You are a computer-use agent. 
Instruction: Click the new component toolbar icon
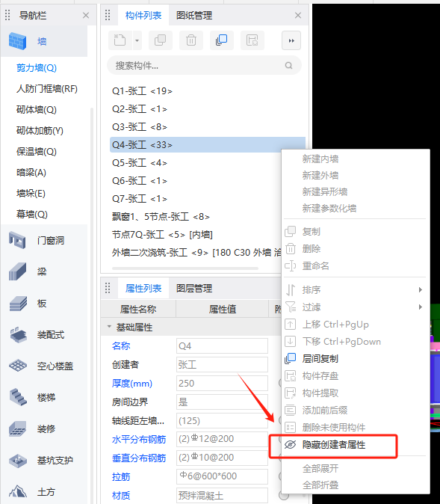click(120, 40)
